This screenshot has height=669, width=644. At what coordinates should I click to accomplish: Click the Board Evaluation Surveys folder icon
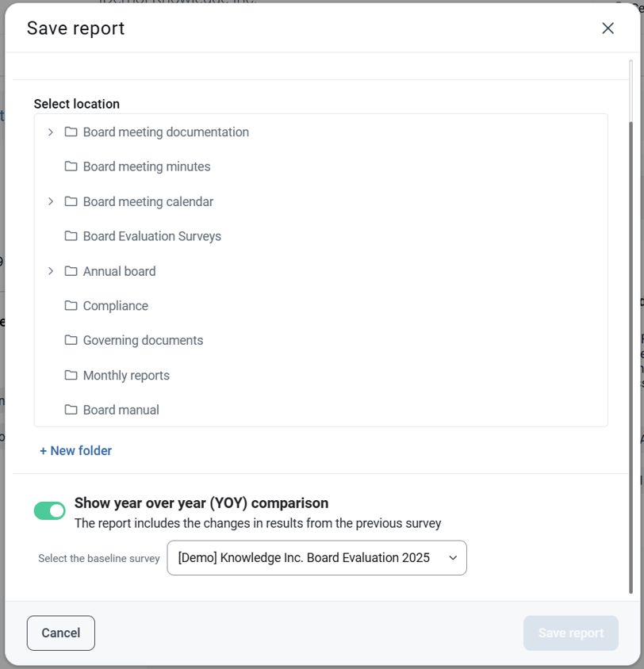71,236
